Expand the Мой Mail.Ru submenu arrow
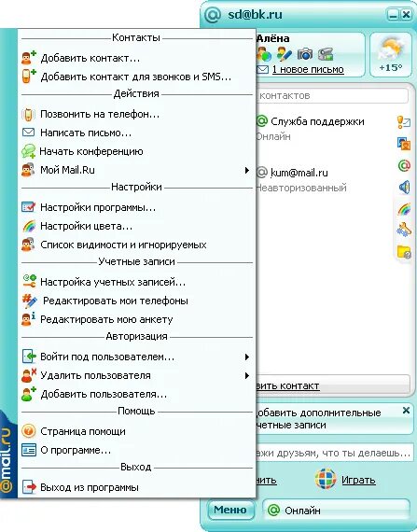 point(247,170)
